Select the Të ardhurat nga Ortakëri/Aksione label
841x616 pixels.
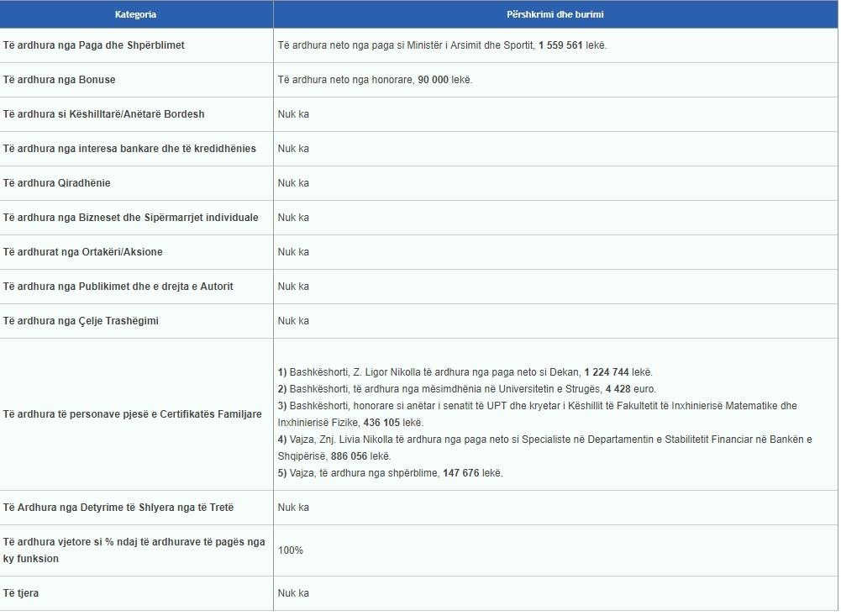(83, 252)
